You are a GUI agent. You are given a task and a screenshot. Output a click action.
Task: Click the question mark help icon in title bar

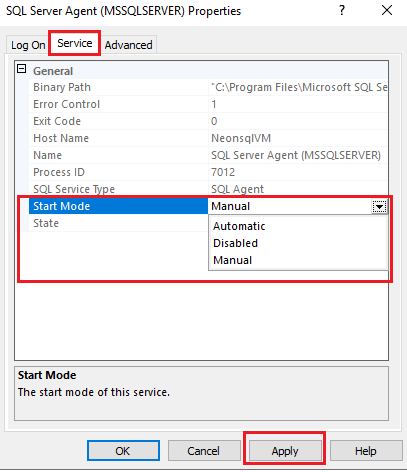click(342, 10)
